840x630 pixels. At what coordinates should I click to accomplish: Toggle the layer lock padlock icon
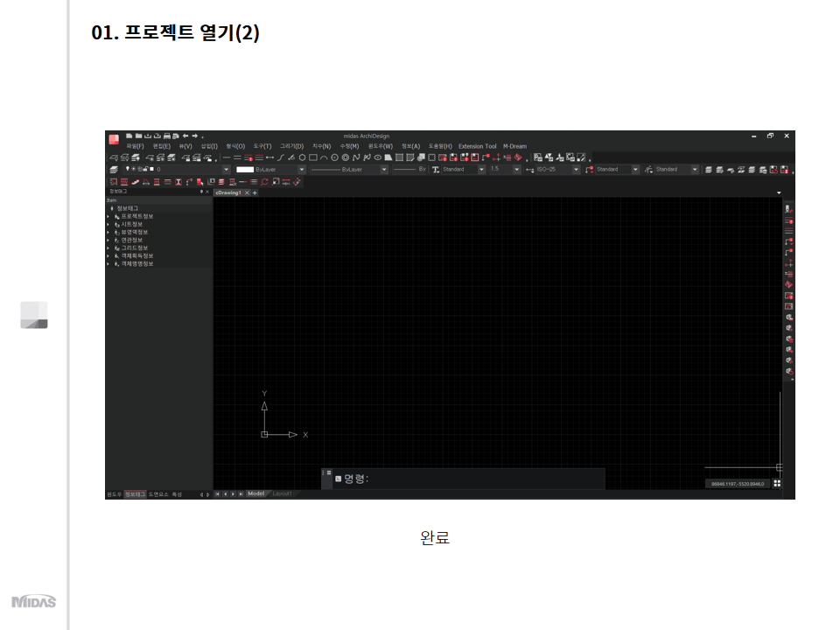click(x=146, y=169)
